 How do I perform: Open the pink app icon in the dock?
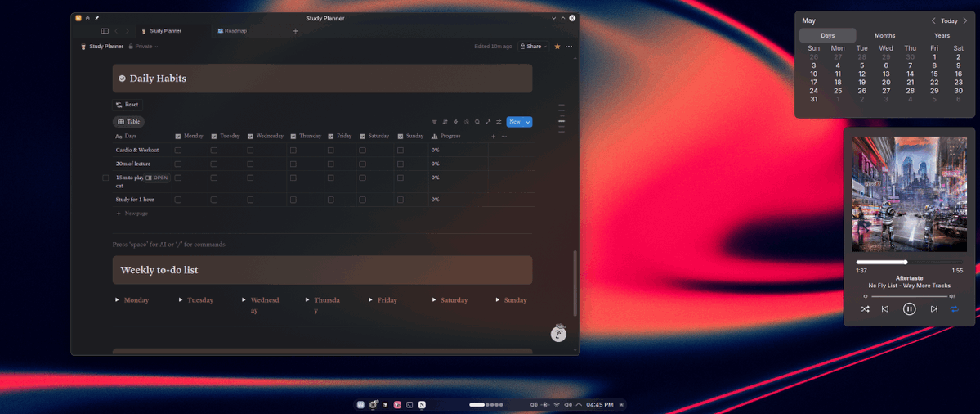coord(397,405)
